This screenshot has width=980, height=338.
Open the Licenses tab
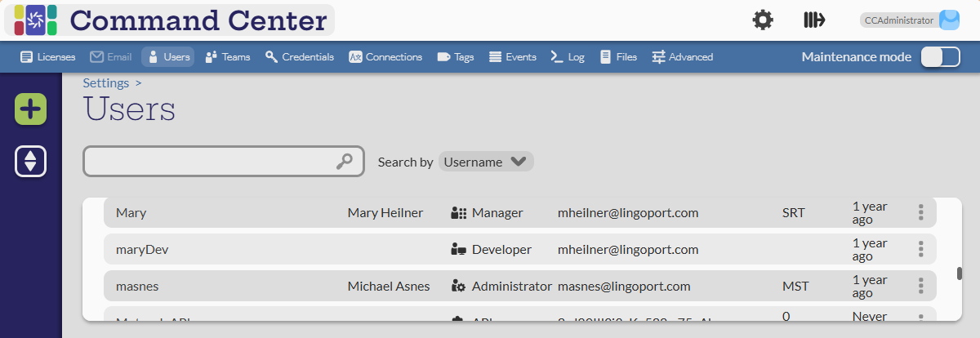(x=47, y=57)
